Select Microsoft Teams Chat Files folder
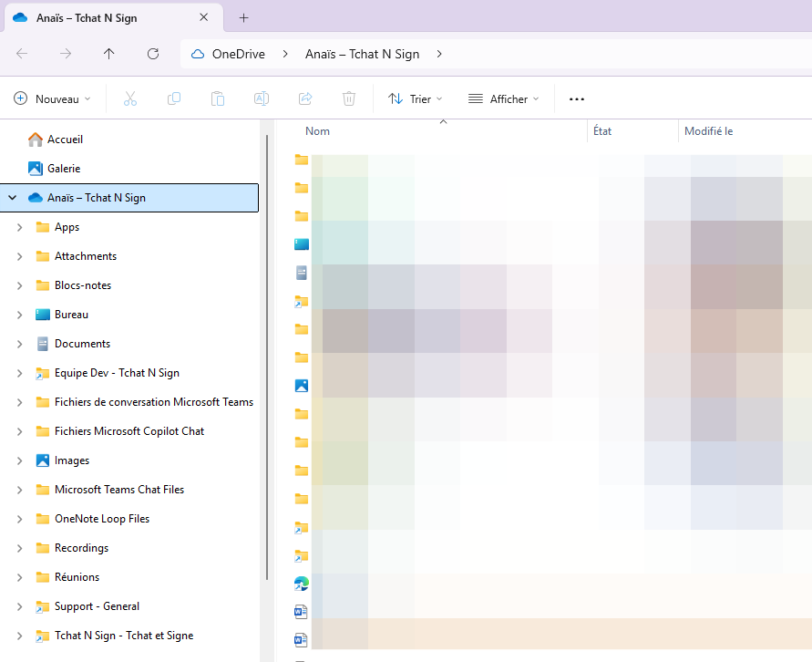This screenshot has height=662, width=812. (x=119, y=490)
